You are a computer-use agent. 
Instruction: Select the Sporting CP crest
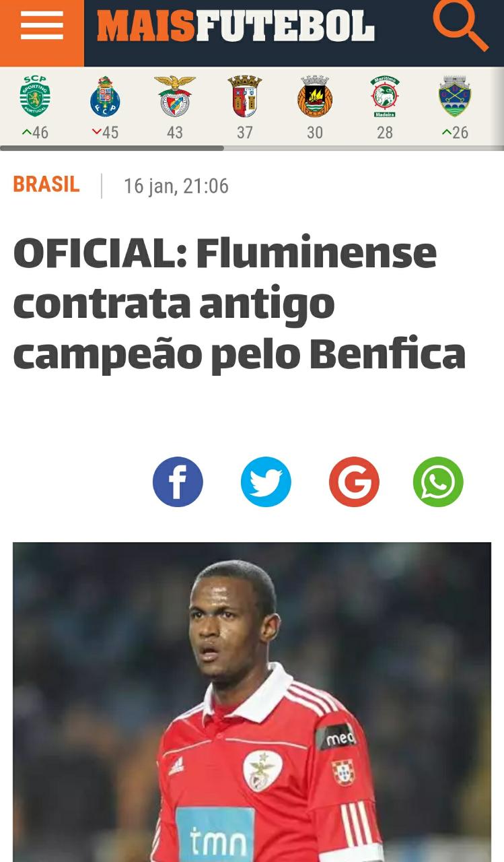click(x=35, y=96)
